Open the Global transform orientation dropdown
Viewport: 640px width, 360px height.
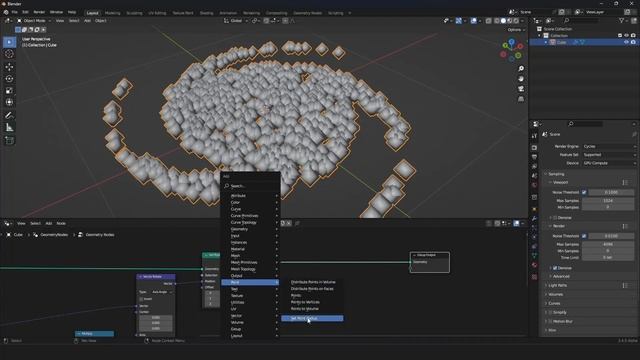(236, 20)
